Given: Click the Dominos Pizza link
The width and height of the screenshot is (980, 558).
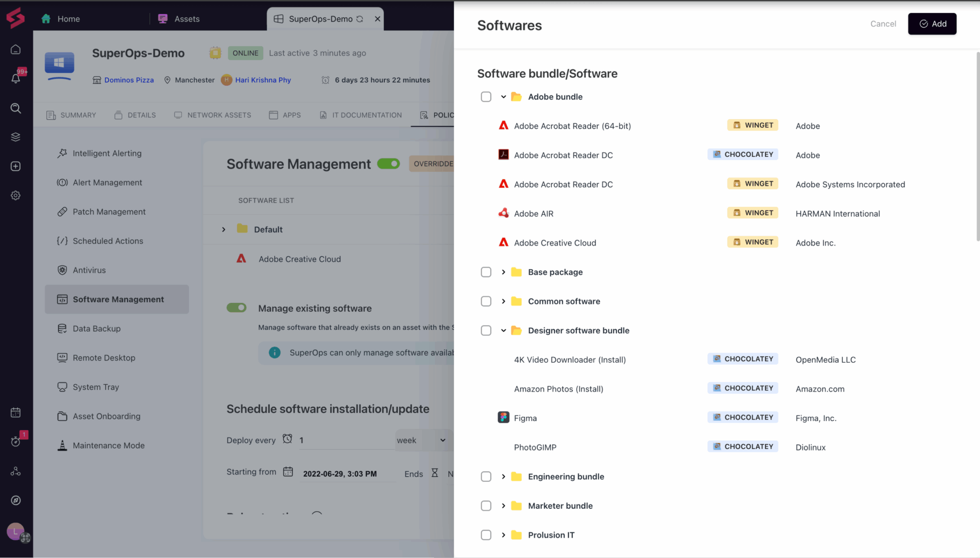Looking at the screenshot, I should coord(129,80).
